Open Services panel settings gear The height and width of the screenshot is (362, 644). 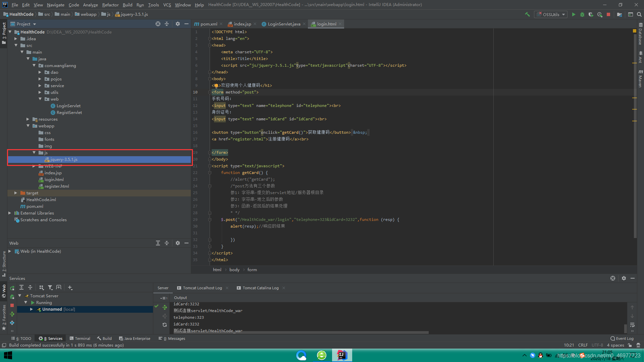tap(624, 278)
